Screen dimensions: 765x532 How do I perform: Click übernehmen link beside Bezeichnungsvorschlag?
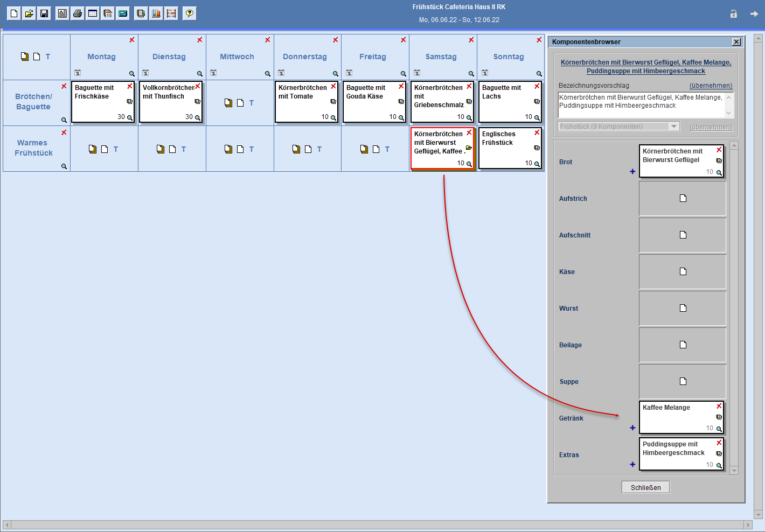711,86
